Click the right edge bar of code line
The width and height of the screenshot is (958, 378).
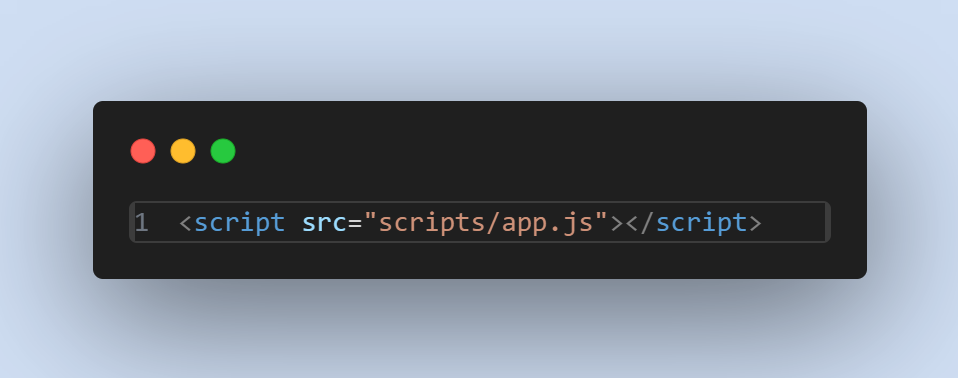click(827, 222)
